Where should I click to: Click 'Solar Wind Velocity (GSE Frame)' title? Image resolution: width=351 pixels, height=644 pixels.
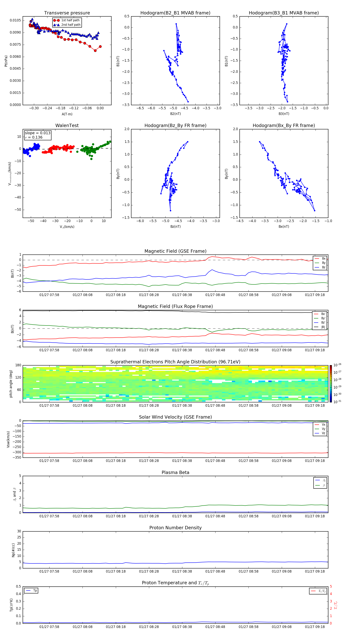tap(175, 417)
